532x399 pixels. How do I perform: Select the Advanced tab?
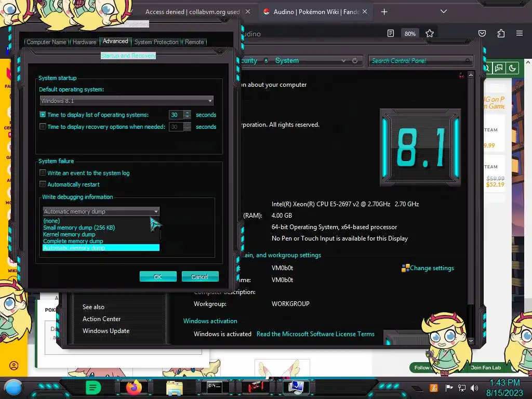click(x=115, y=41)
